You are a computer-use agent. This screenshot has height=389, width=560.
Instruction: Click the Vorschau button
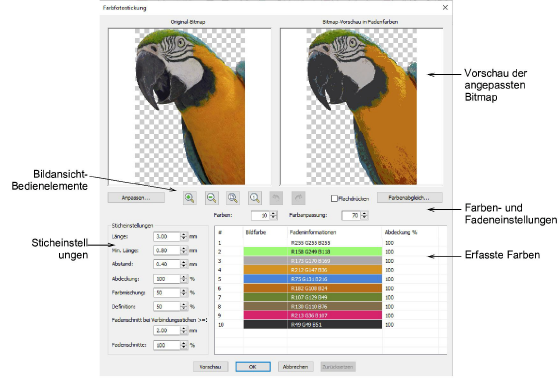coord(211,367)
